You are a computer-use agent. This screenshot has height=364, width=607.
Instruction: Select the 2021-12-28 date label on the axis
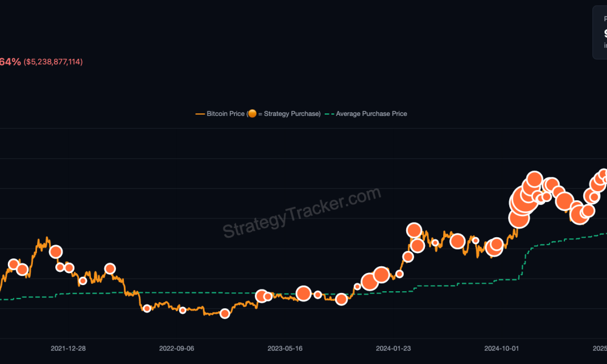point(68,349)
